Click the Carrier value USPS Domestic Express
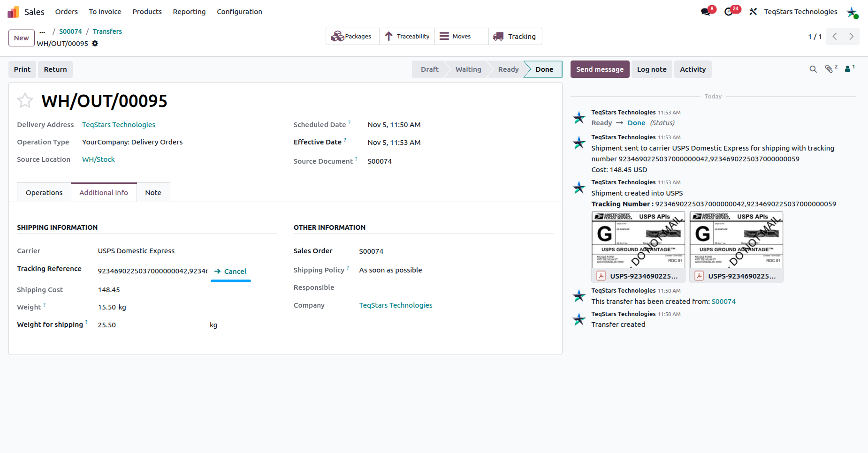 [x=136, y=251]
